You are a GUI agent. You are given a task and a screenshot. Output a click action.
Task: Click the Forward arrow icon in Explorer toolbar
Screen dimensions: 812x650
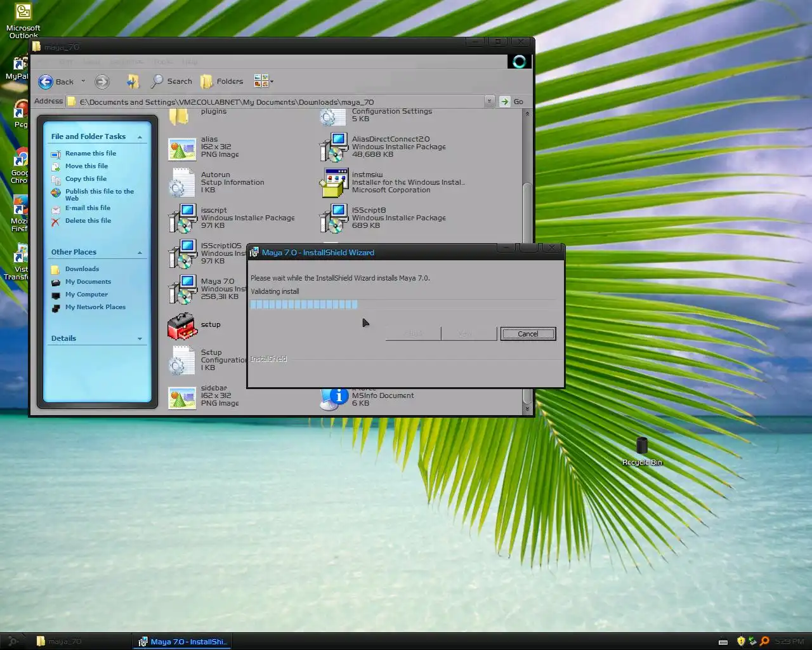click(101, 81)
